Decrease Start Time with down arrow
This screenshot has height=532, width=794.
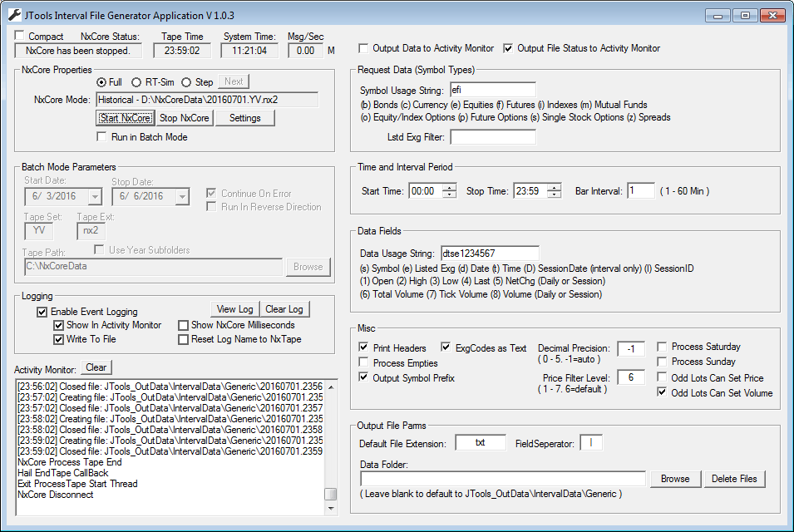[x=449, y=195]
